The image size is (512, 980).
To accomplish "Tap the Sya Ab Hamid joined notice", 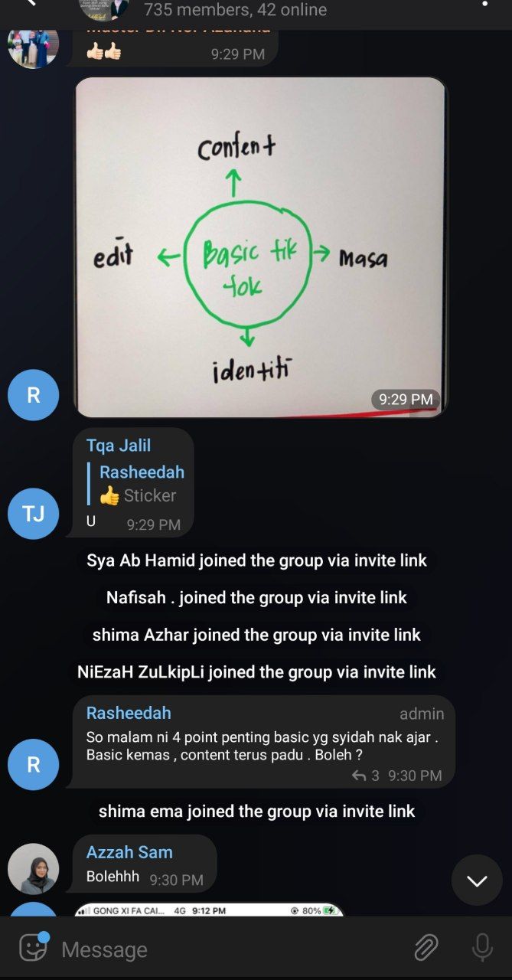I will pyautogui.click(x=256, y=560).
